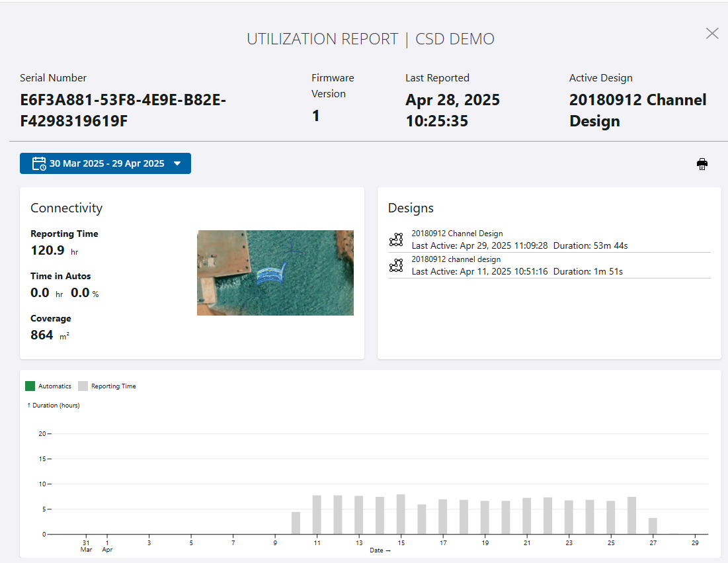
Task: Click the Duration: 1m 51s text
Action: point(588,272)
